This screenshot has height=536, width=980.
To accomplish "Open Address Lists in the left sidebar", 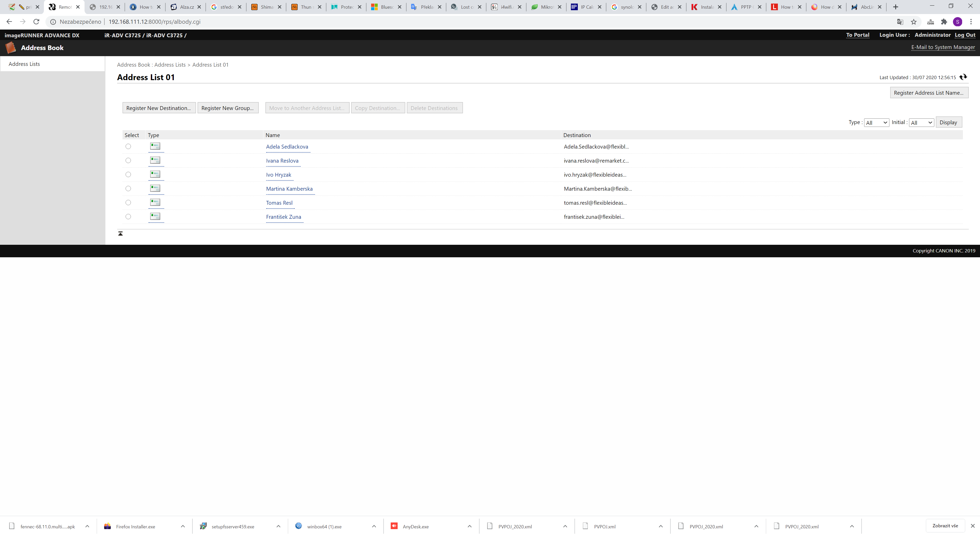I will pos(24,64).
